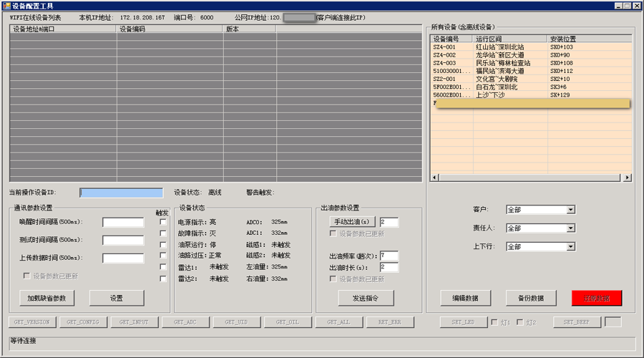Image resolution: width=644 pixels, height=358 pixels.
Task: Click the 运行区间 column header
Action: [x=509, y=39]
